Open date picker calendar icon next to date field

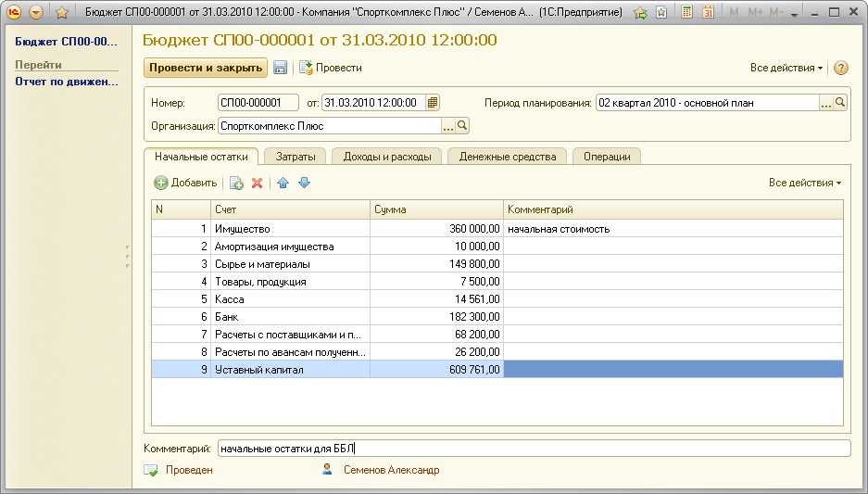[x=433, y=103]
